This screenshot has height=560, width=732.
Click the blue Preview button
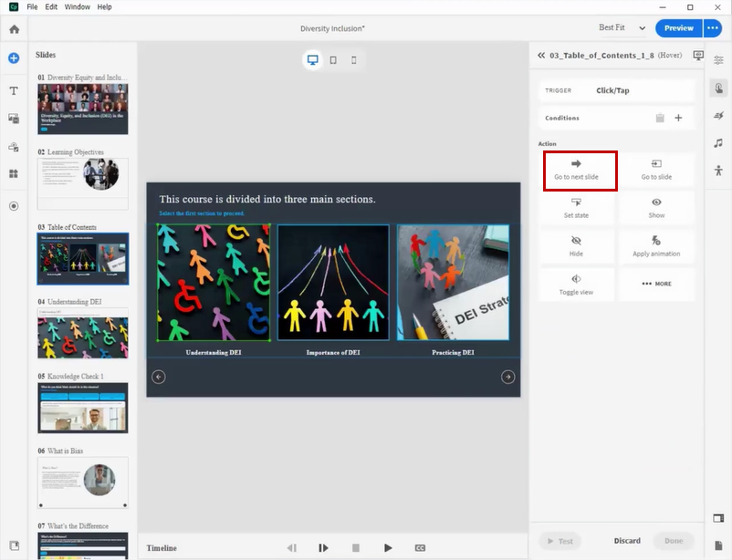point(679,28)
